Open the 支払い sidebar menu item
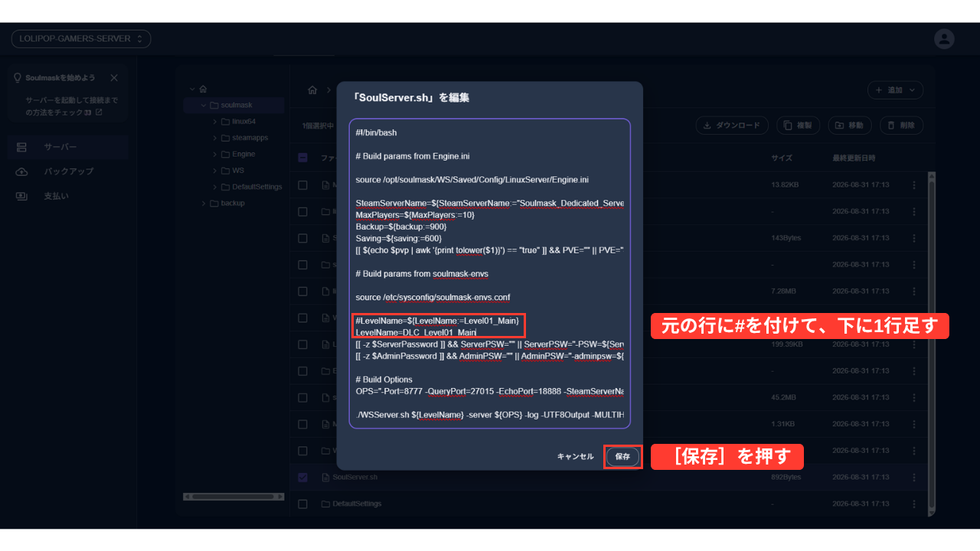 [69, 196]
